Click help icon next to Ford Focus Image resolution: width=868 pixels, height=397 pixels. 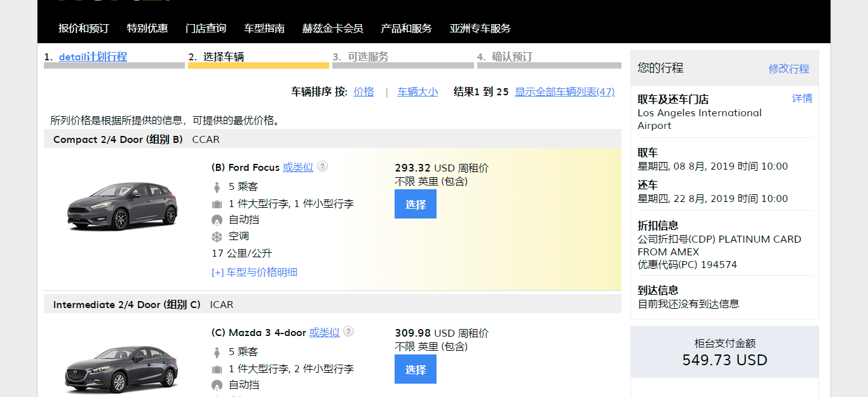tap(323, 166)
